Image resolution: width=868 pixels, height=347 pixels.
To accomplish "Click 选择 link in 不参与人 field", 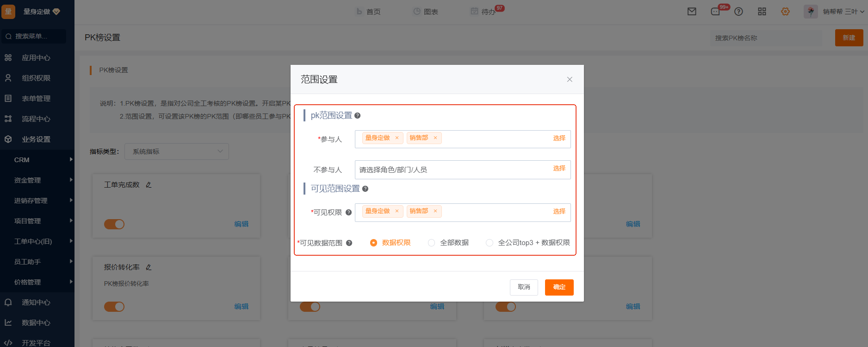I will pyautogui.click(x=559, y=169).
